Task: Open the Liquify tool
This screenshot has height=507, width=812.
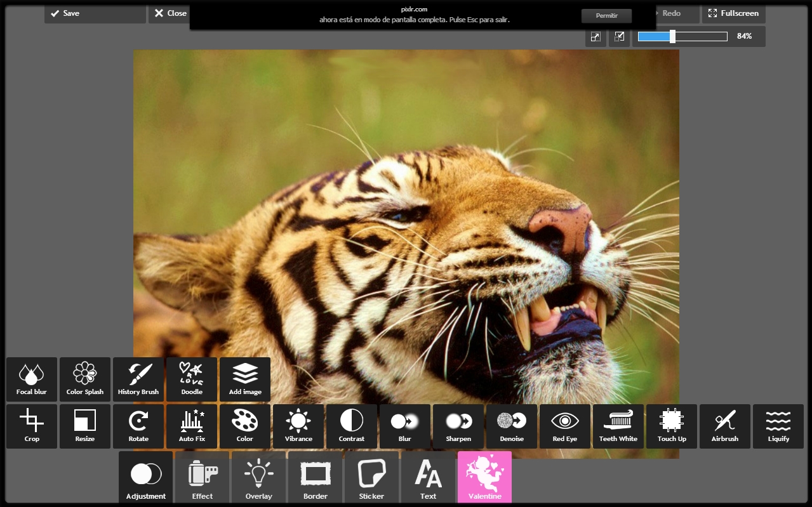Action: pyautogui.click(x=778, y=426)
